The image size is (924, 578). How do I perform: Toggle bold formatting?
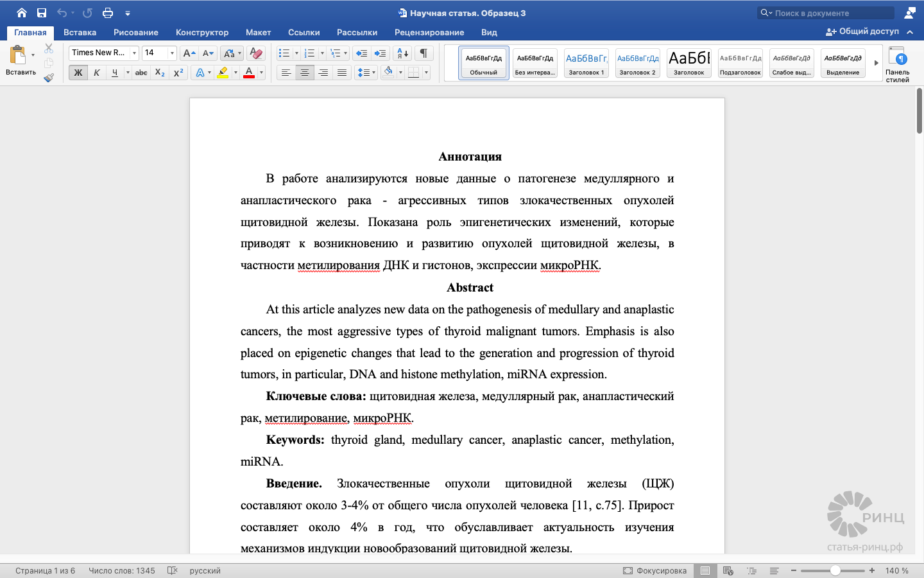point(78,73)
